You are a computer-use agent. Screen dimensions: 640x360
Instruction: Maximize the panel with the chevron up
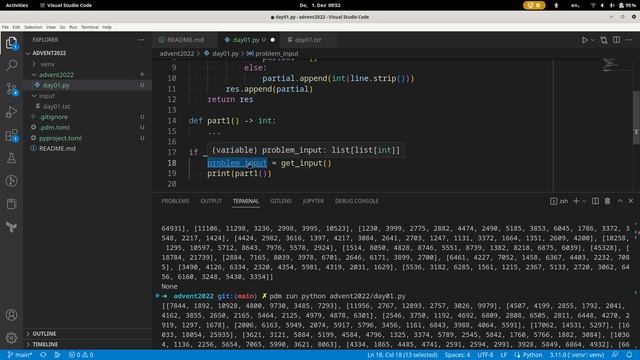tap(620, 201)
